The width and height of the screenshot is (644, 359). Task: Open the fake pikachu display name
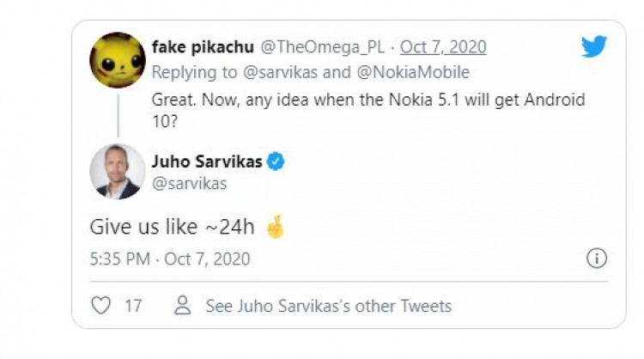tap(203, 47)
